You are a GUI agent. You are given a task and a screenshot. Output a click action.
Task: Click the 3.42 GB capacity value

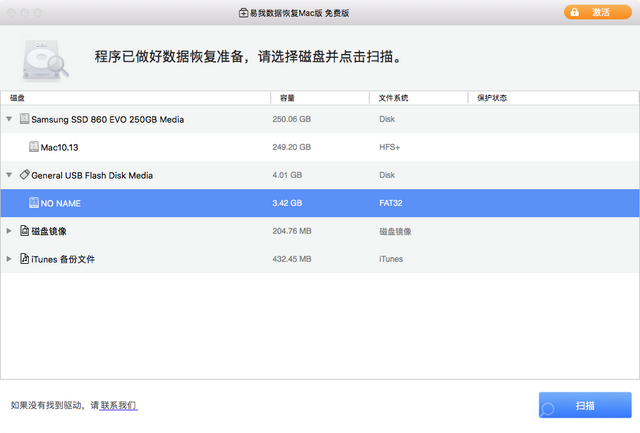(287, 203)
